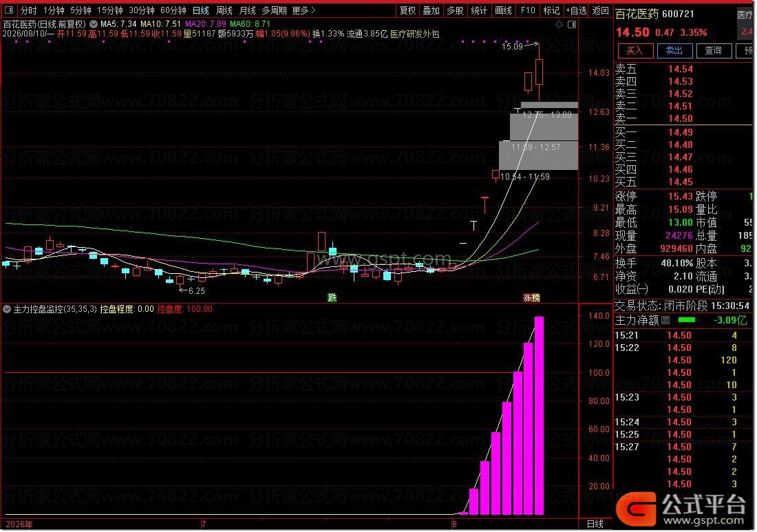Click the 多股 multi-stock toolbar button

tap(455, 10)
